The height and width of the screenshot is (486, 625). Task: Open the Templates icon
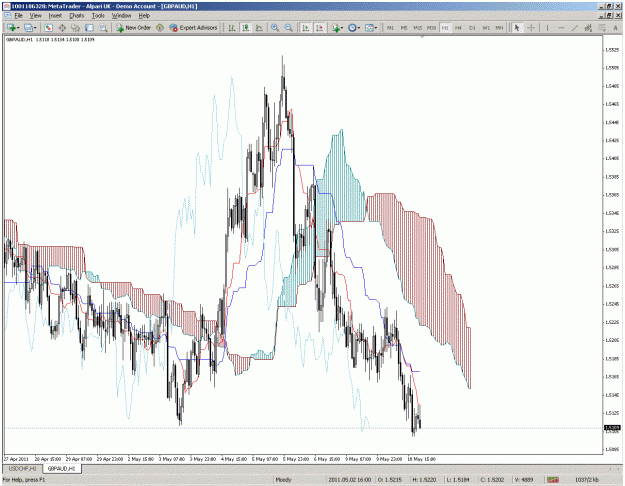(x=369, y=28)
